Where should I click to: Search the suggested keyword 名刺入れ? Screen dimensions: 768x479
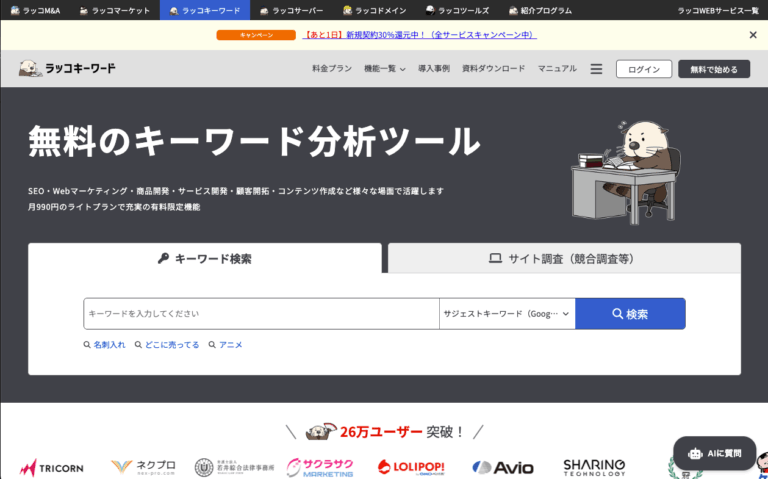[104, 345]
